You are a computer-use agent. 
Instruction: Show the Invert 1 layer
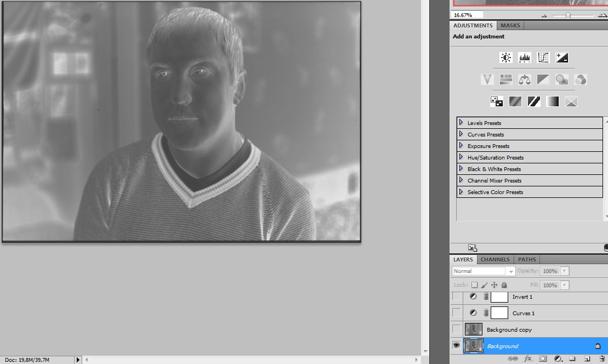tap(456, 297)
